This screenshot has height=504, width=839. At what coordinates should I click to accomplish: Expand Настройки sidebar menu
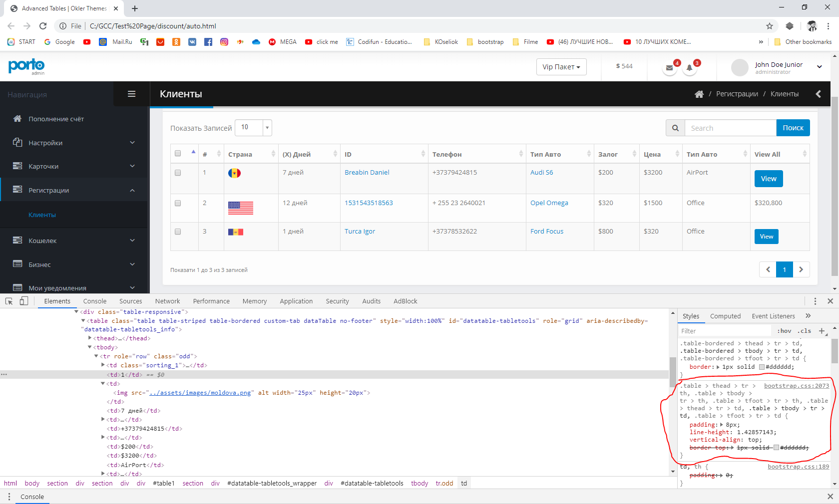(74, 143)
